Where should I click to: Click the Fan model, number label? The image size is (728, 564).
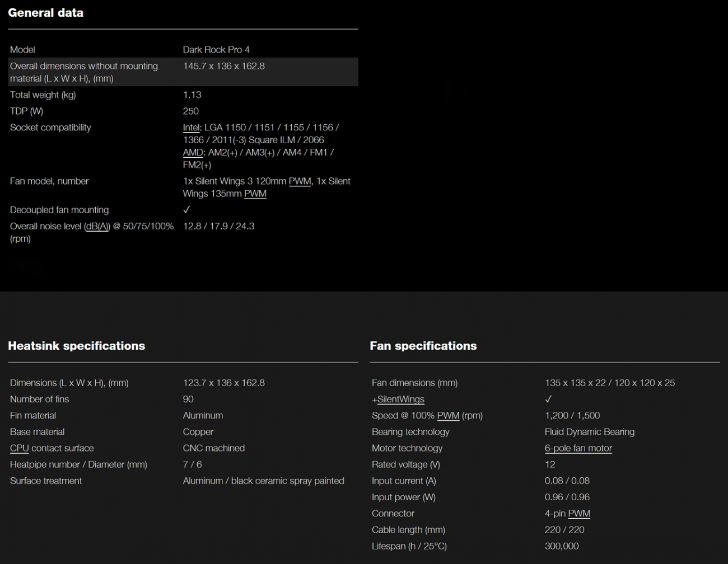click(49, 181)
